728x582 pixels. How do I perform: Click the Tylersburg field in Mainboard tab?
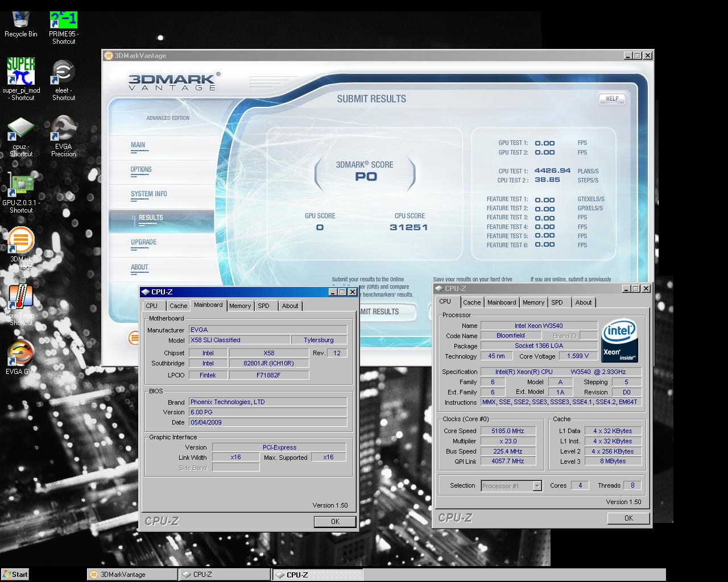coord(318,340)
